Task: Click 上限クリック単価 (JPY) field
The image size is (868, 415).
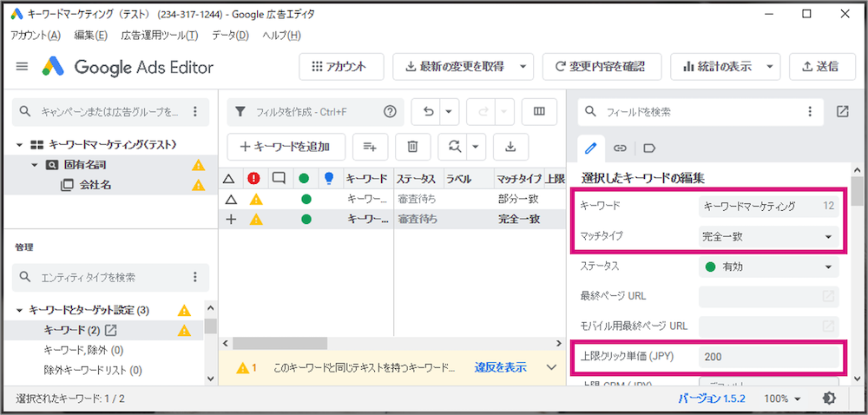Action: pos(769,357)
